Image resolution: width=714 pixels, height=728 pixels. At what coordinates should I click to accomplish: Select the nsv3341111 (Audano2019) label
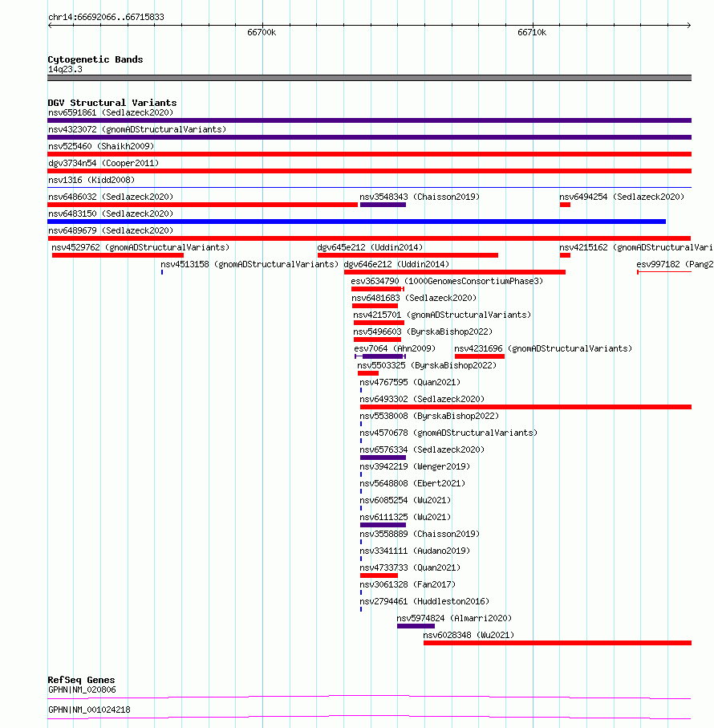(415, 551)
